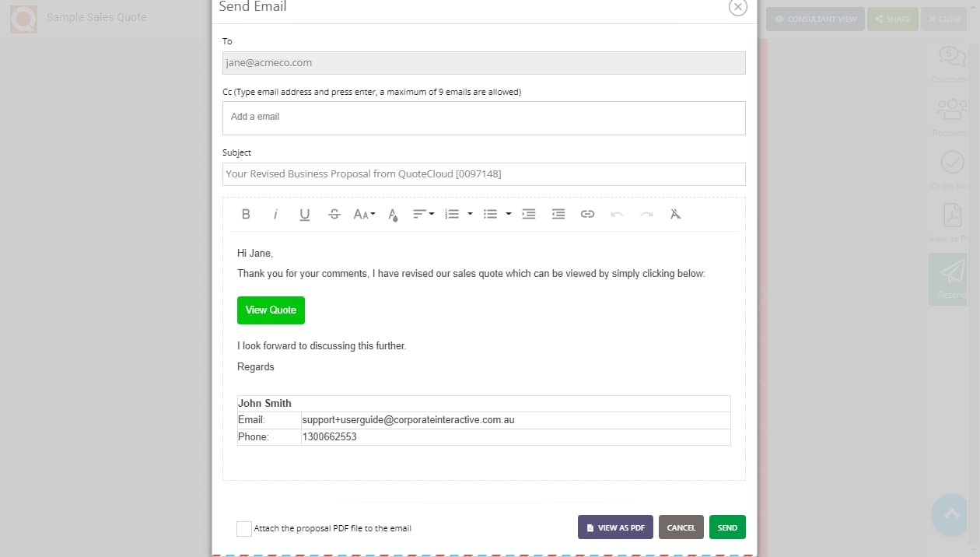
Task: Click the green View Quote button
Action: pyautogui.click(x=271, y=310)
